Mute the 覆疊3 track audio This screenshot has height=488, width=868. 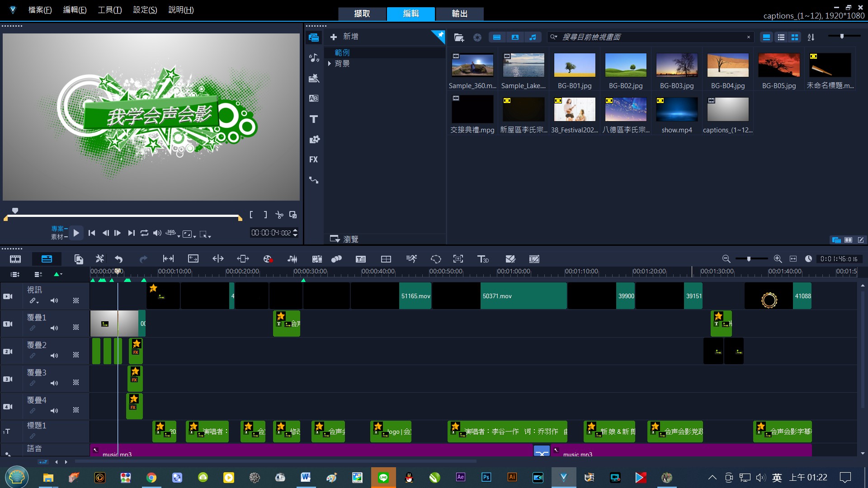click(x=54, y=383)
